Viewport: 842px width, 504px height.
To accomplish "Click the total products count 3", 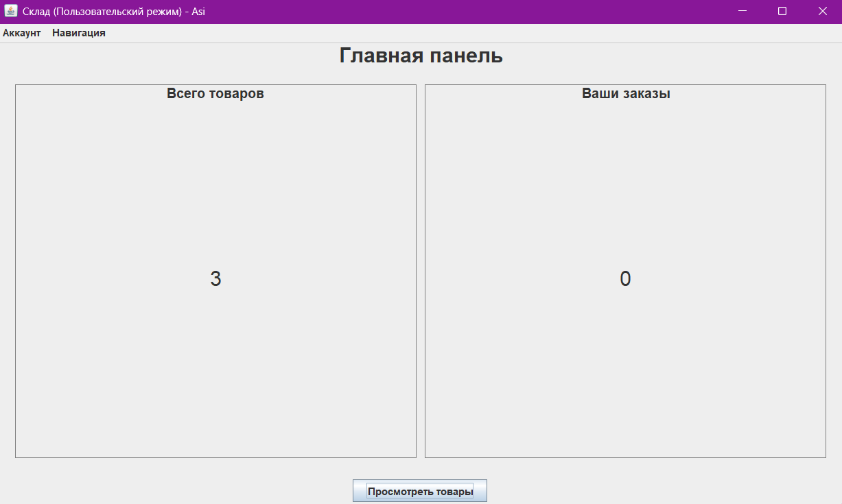I will pyautogui.click(x=215, y=279).
